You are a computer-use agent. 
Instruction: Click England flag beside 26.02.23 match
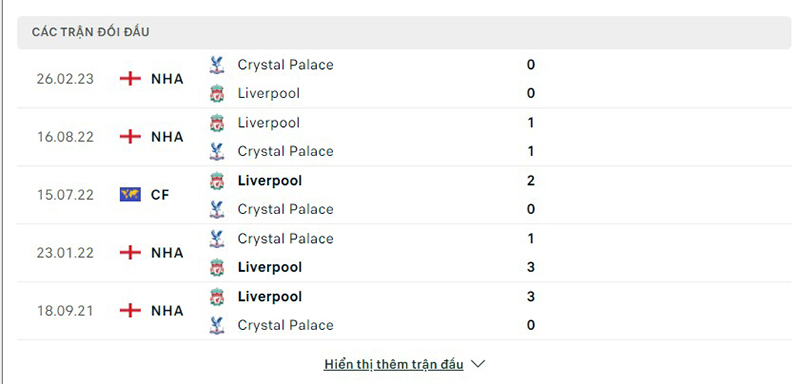[x=130, y=79]
